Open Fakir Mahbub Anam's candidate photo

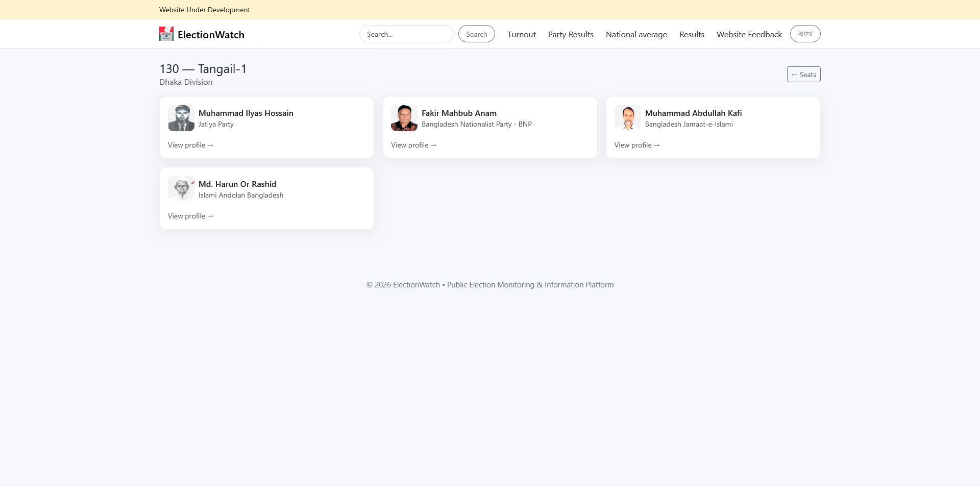(404, 118)
